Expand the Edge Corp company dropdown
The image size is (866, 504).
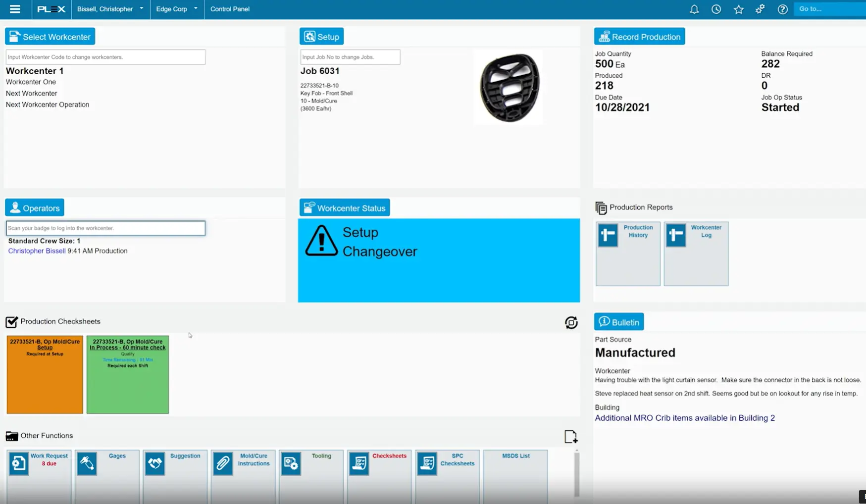[x=177, y=9]
